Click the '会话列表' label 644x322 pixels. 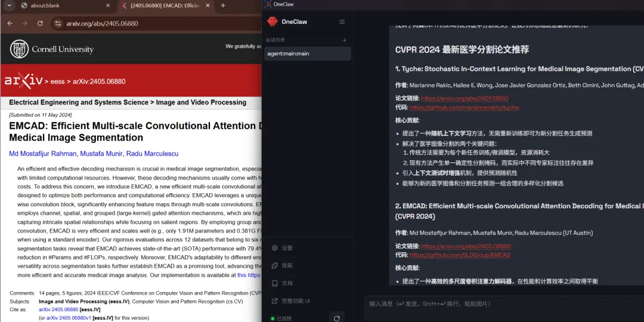[x=275, y=41]
